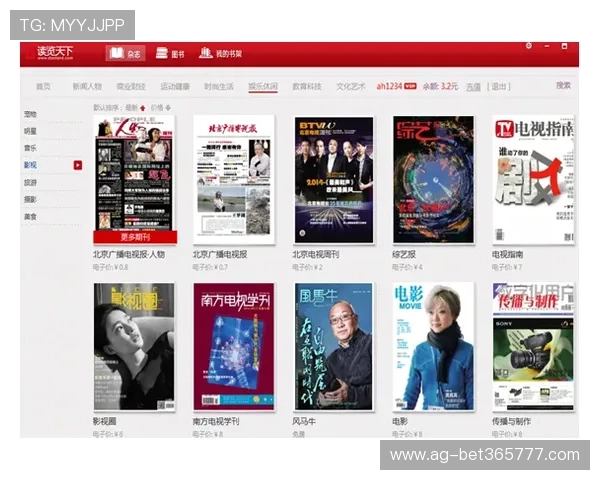Open 电视指南 cover thumbnail
Image resolution: width=600 pixels, height=480 pixels.
(533, 179)
